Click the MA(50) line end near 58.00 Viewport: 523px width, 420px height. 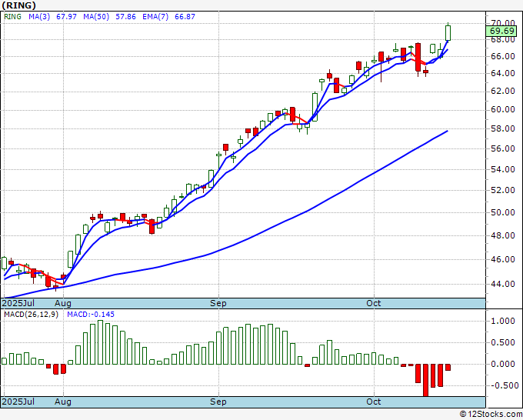[446, 132]
